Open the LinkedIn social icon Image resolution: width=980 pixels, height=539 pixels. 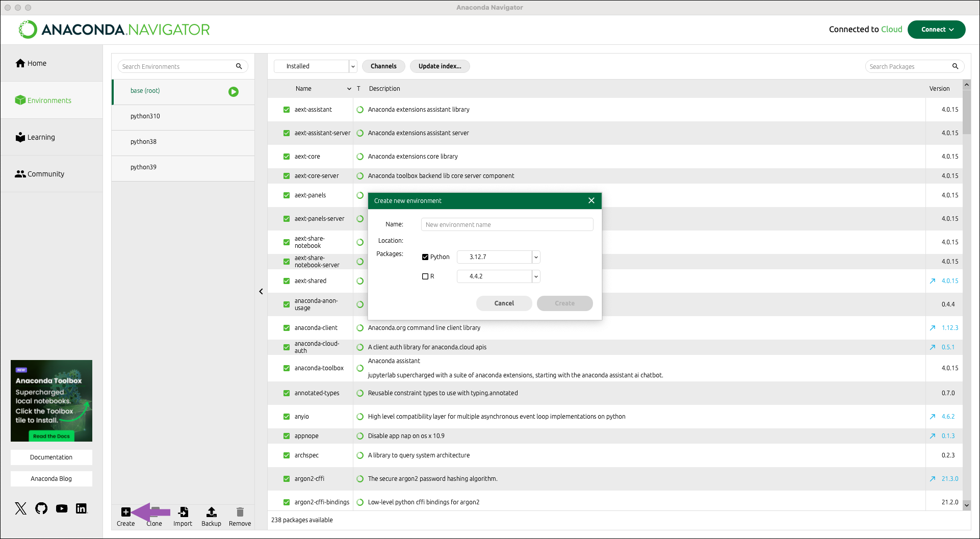coord(82,508)
